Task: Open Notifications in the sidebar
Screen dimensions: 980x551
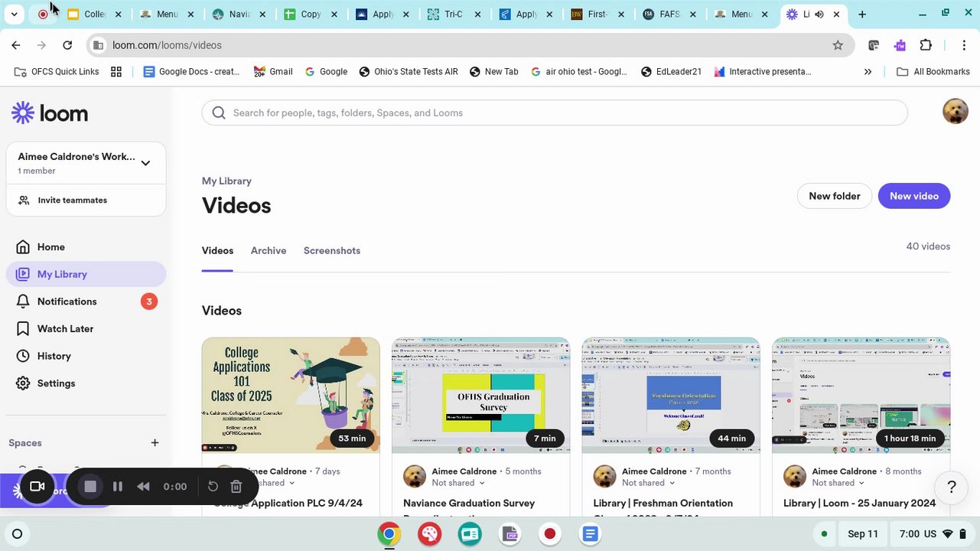Action: click(86, 302)
